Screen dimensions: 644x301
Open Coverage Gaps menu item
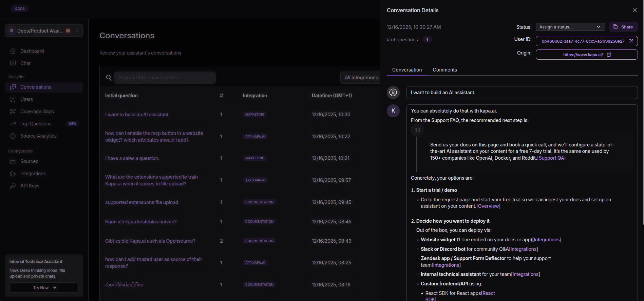point(44,112)
